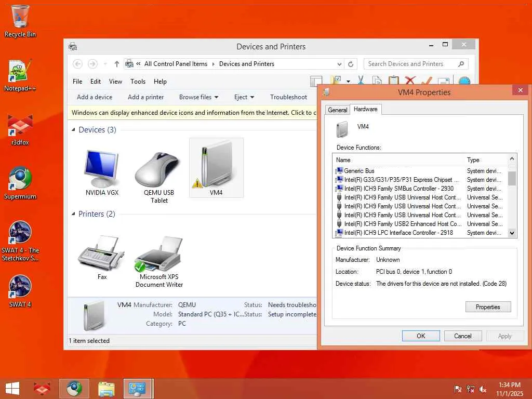Expand the arrow after All Control Panel Items

pos(214,64)
